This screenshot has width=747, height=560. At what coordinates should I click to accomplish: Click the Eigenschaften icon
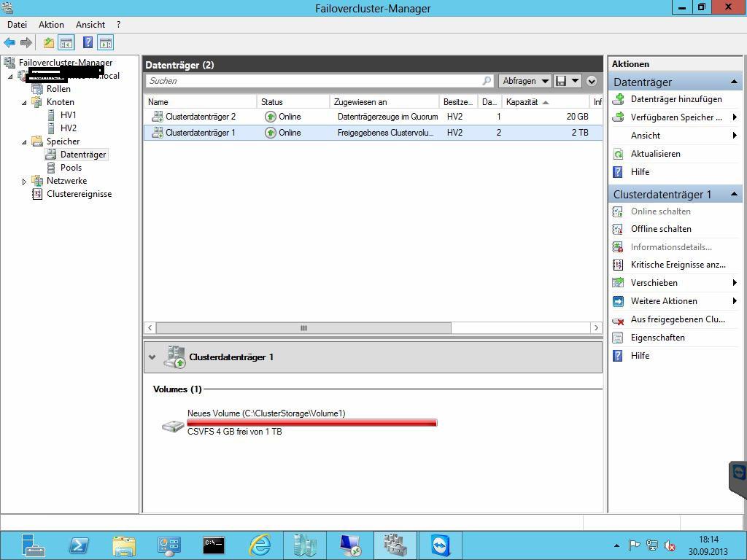coord(618,338)
